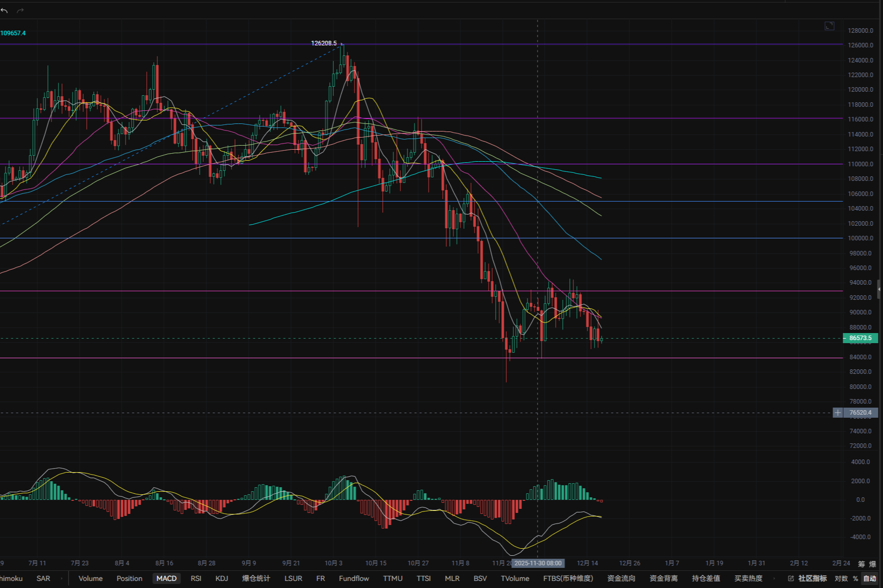883x588 pixels.
Task: Enable the Volume indicator
Action: tap(90, 578)
